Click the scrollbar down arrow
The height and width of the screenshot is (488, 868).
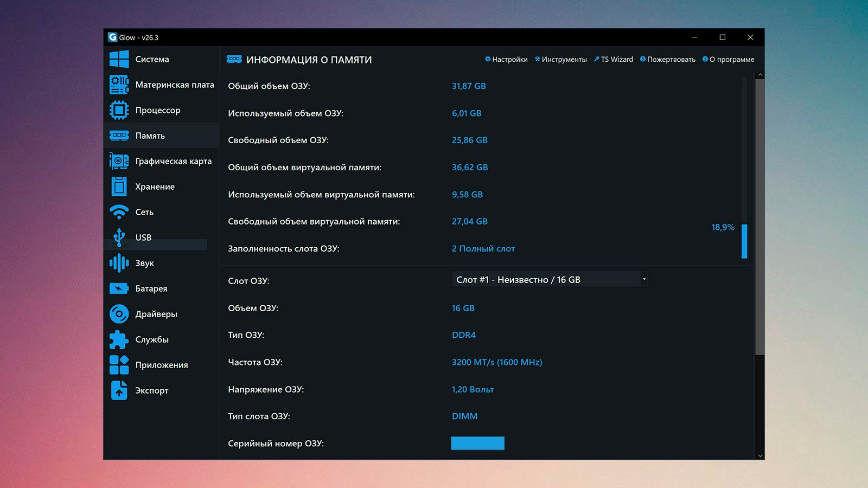point(760,455)
